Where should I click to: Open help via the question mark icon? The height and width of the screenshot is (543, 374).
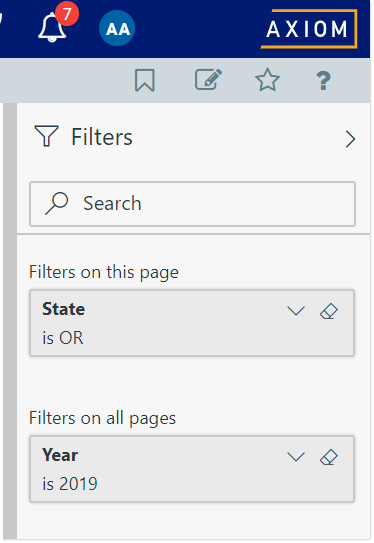[x=323, y=80]
